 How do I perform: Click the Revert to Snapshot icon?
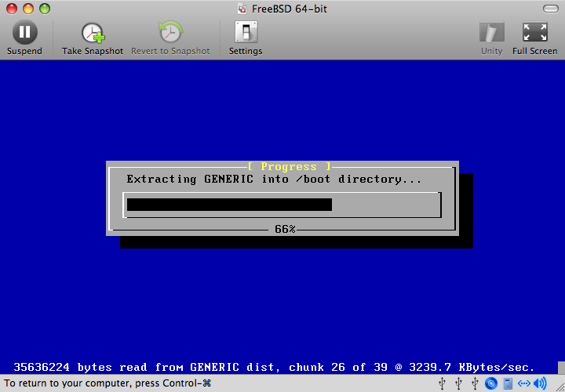click(x=169, y=33)
